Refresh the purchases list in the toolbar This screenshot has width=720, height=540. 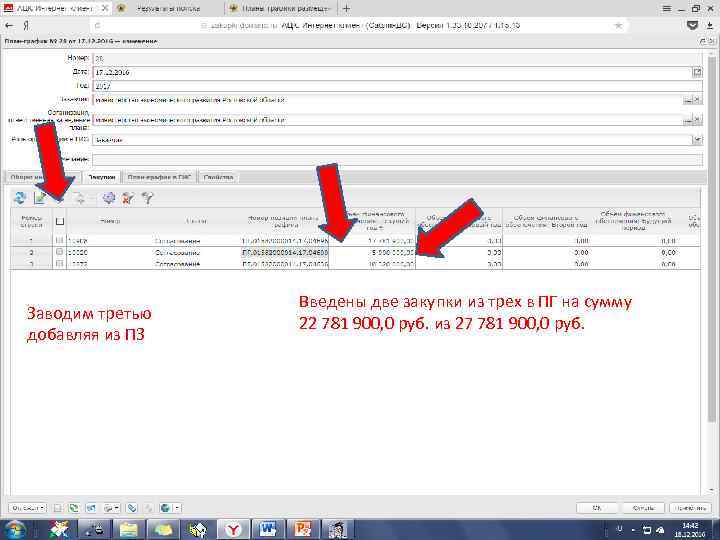click(x=20, y=198)
